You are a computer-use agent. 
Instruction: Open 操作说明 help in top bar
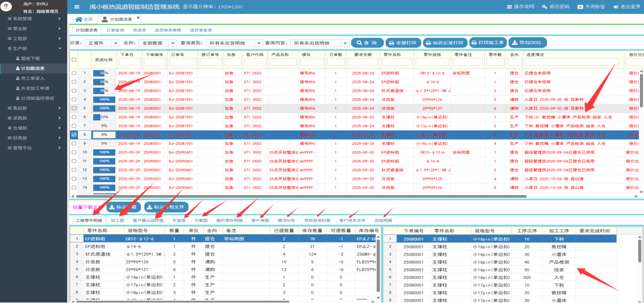click(520, 7)
